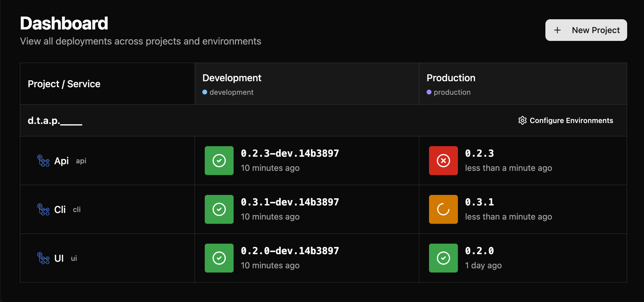Select the Production environment column header
The image size is (644, 302).
tap(451, 78)
